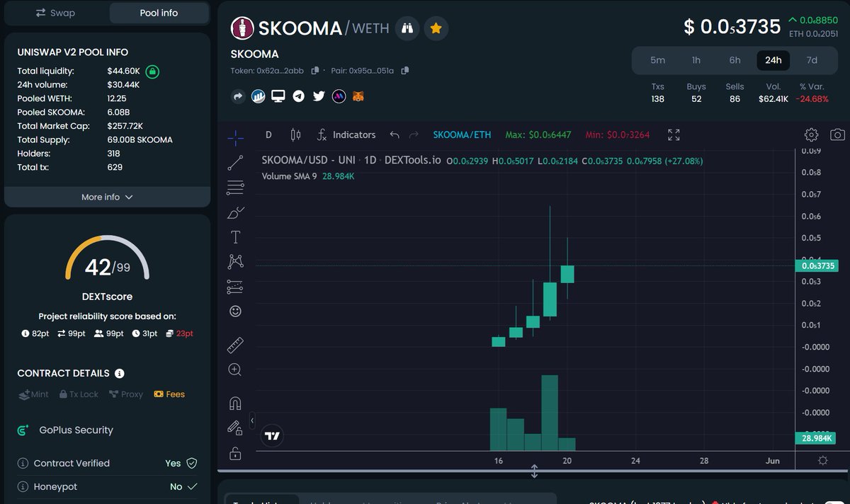The image size is (850, 504).
Task: Expand More info in pool panel
Action: 107,197
